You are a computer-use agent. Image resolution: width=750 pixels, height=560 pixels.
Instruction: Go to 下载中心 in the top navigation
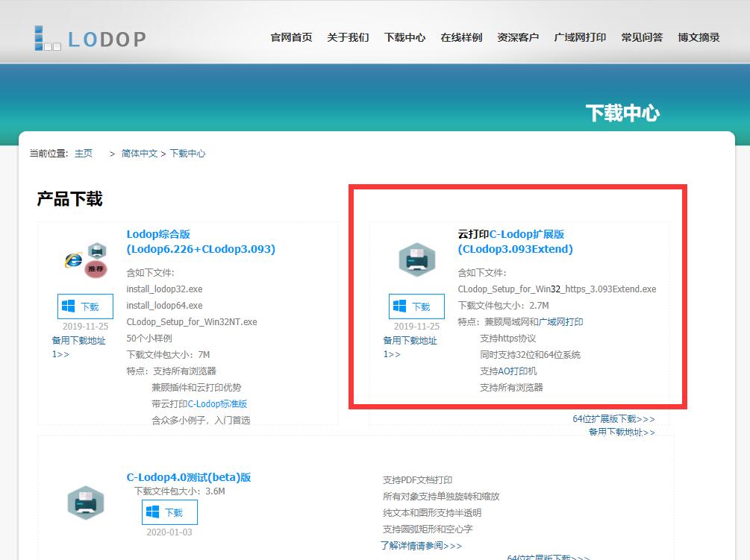404,37
